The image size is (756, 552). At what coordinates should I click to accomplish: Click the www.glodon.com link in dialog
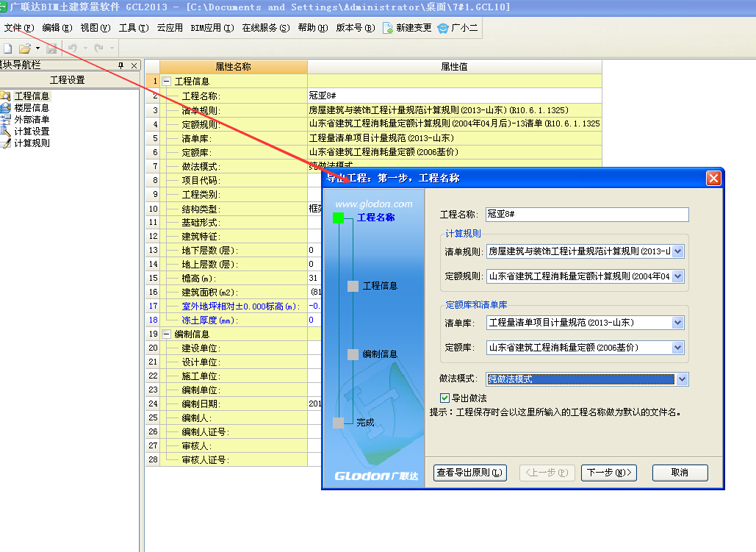click(374, 204)
